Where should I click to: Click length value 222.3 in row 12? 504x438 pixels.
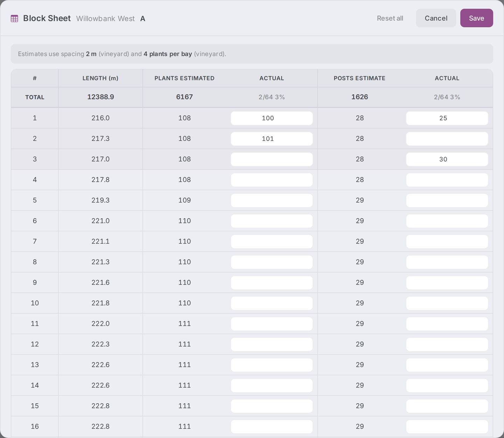pyautogui.click(x=100, y=344)
